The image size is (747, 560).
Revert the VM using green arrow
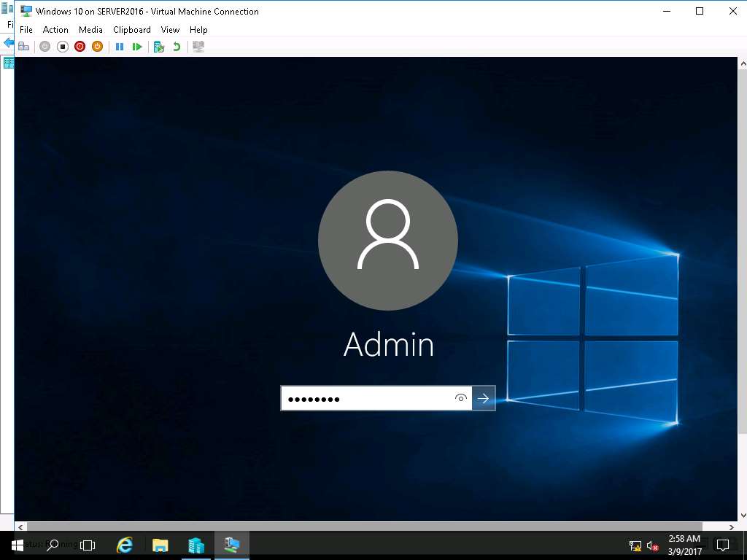(177, 47)
